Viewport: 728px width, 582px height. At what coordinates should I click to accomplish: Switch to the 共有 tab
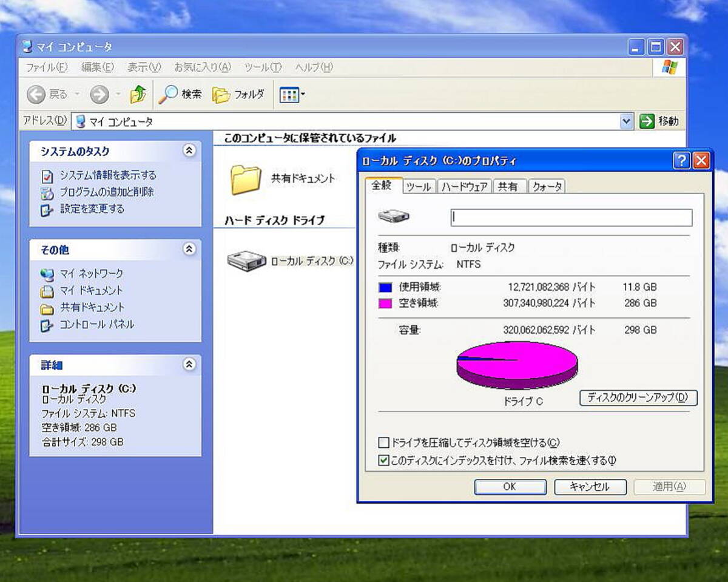coord(508,187)
